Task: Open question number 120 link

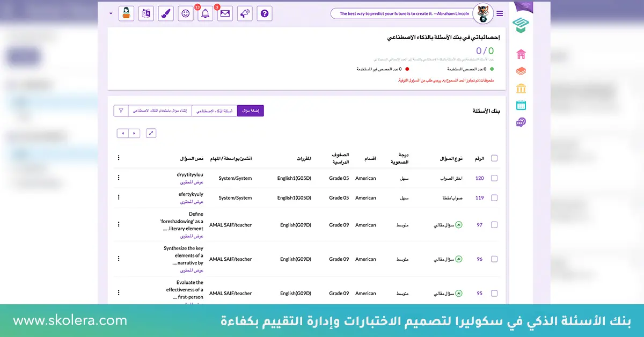Action: pyautogui.click(x=480, y=178)
